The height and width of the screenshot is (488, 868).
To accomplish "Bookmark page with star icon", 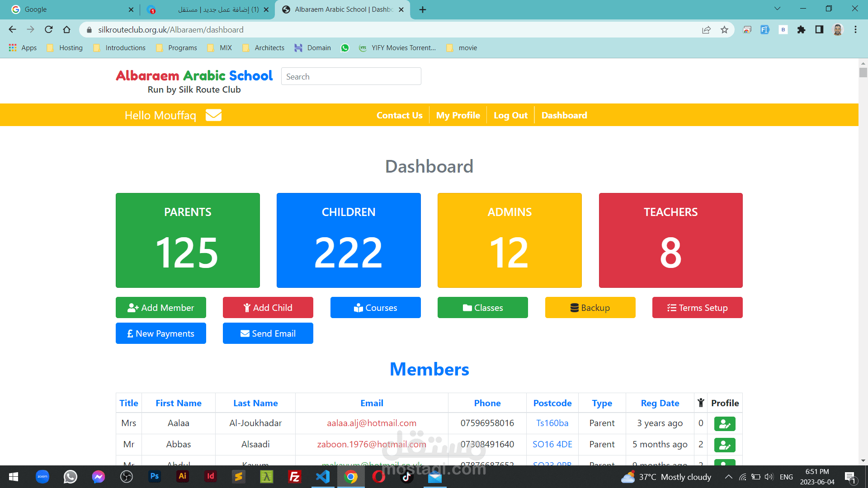I will (724, 30).
